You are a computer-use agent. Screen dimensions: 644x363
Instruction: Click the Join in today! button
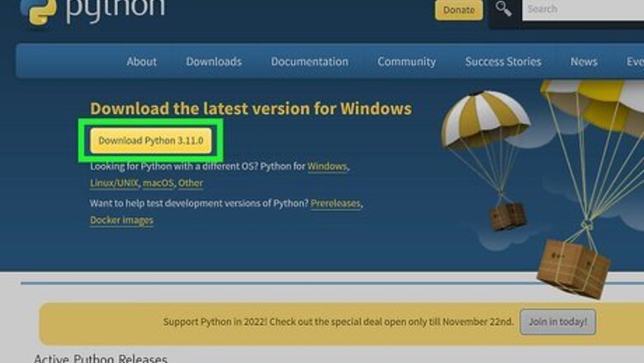pos(558,322)
